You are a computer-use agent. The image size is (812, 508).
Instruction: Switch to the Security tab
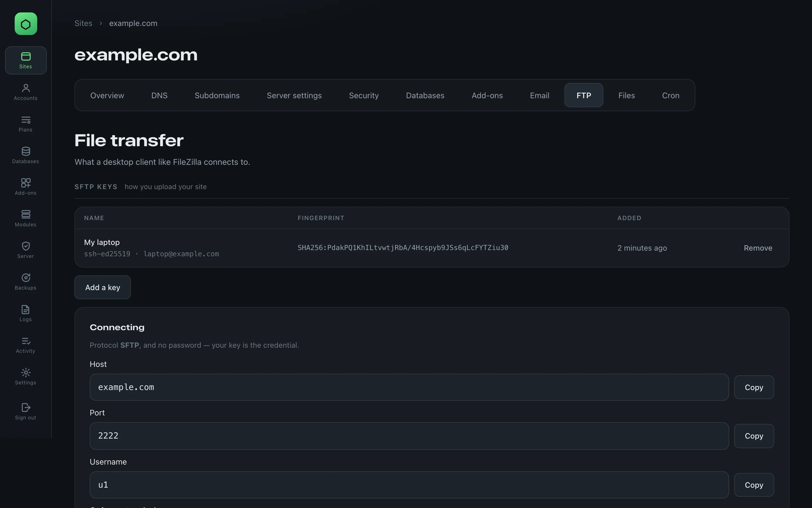(x=364, y=95)
